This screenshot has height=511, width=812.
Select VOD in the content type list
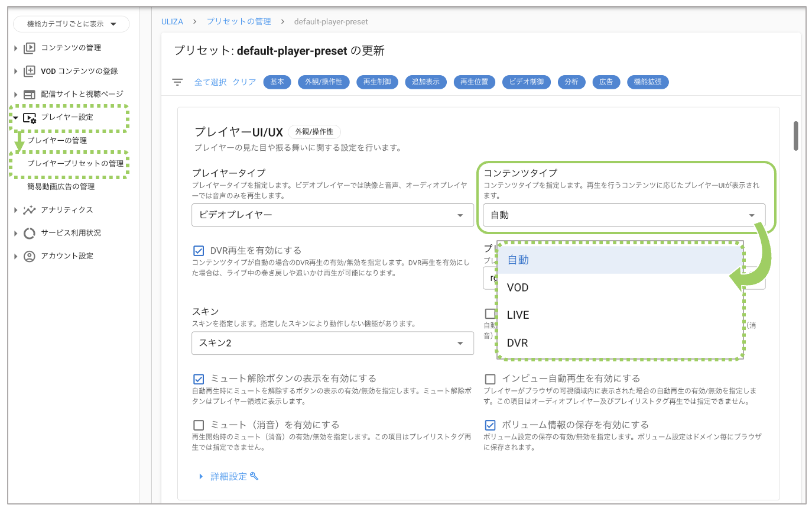(x=620, y=287)
